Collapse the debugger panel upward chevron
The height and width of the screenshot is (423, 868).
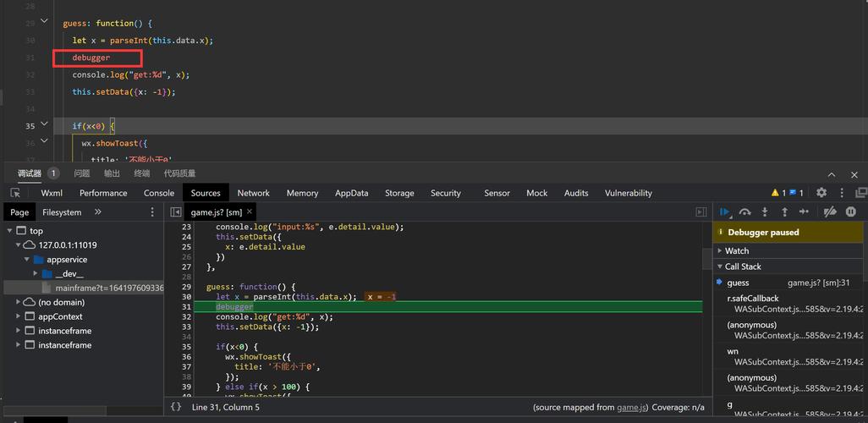[x=832, y=174]
